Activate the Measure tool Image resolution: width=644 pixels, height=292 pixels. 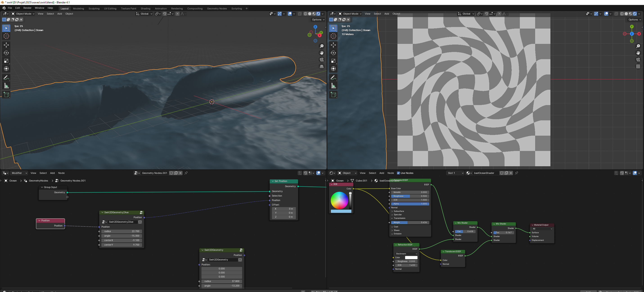pos(6,86)
